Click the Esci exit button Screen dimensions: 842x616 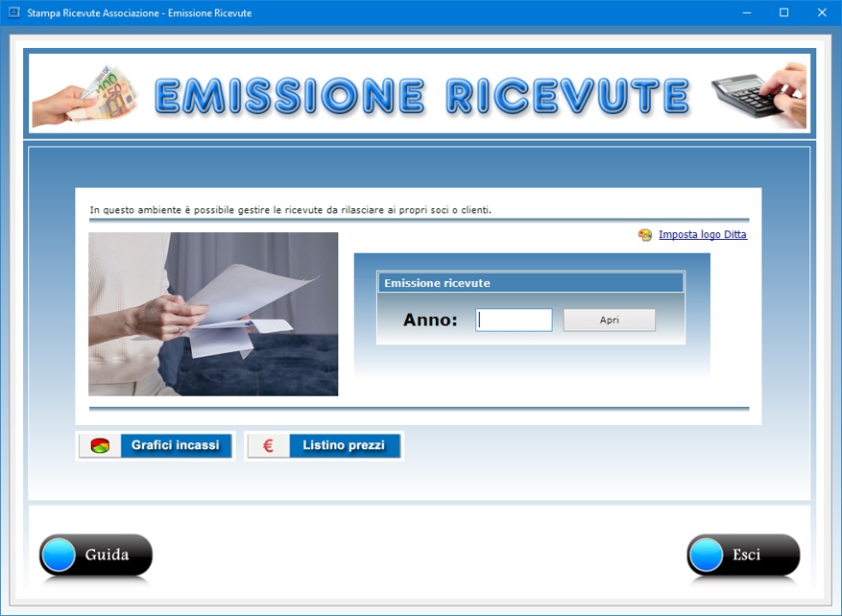click(743, 555)
